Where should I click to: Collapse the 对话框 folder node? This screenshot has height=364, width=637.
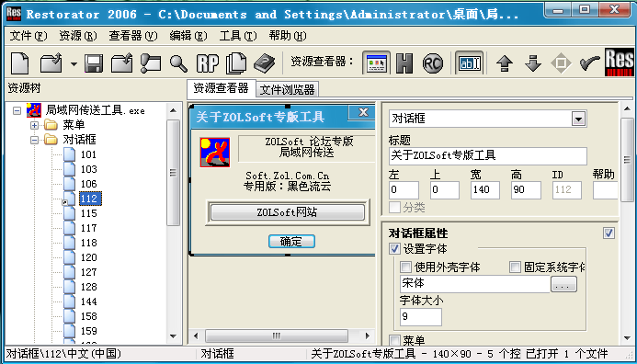tap(35, 140)
